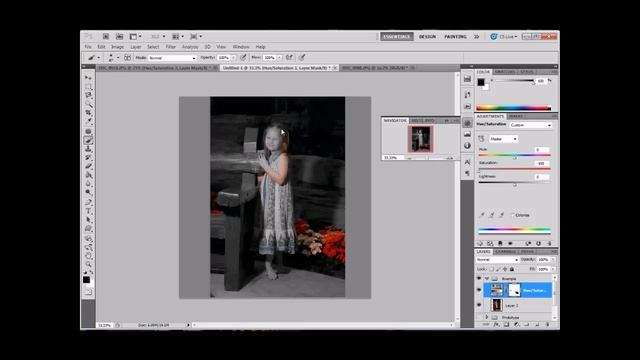The width and height of the screenshot is (640, 360).
Task: Select the Quick Selection tool
Action: pos(88,104)
